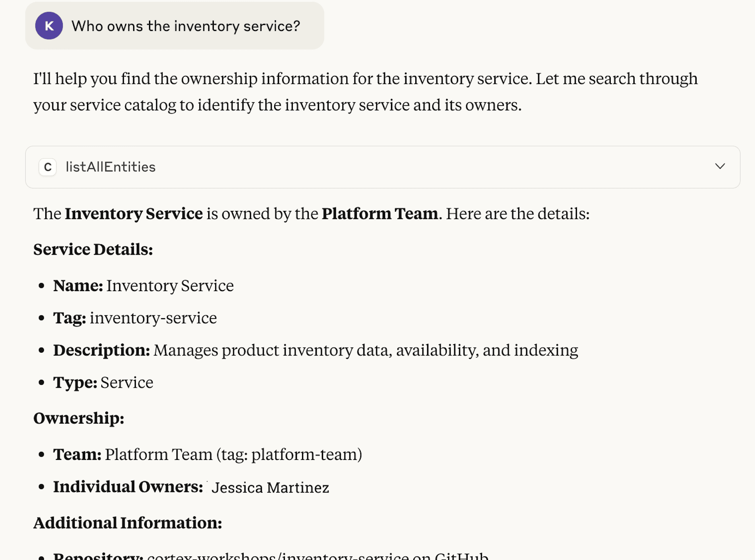Open the listAllEntities tool call label

click(x=110, y=167)
